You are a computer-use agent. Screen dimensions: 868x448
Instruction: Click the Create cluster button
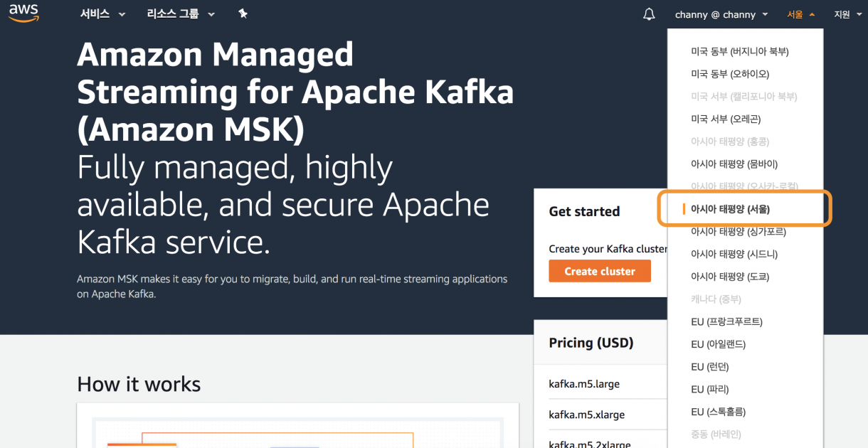tap(600, 271)
